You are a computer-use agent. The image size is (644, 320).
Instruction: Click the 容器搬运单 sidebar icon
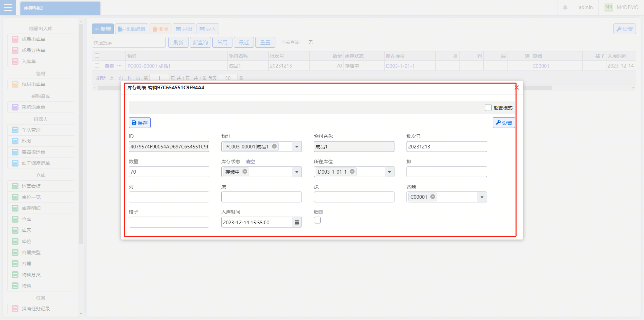tap(15, 152)
